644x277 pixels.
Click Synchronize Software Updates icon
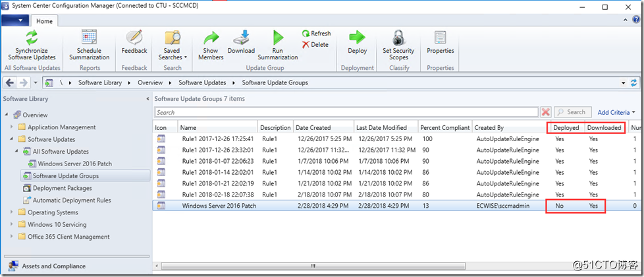tap(32, 38)
